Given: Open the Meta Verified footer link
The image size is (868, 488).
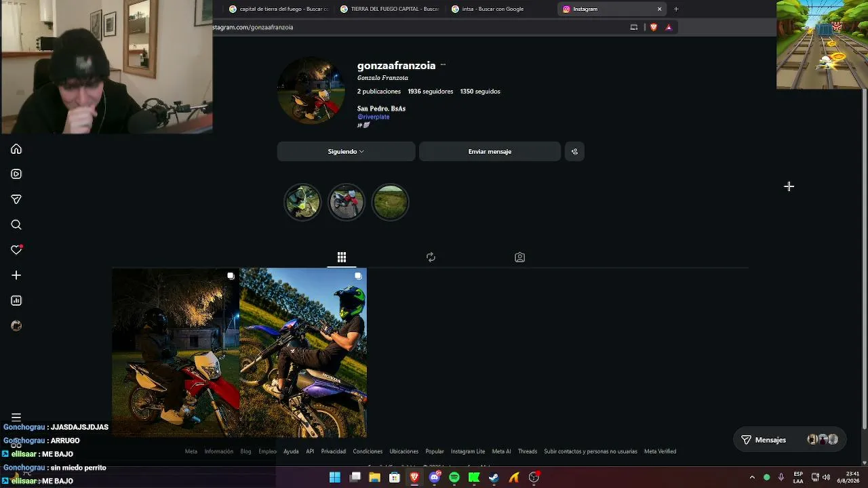Looking at the screenshot, I should 660,451.
